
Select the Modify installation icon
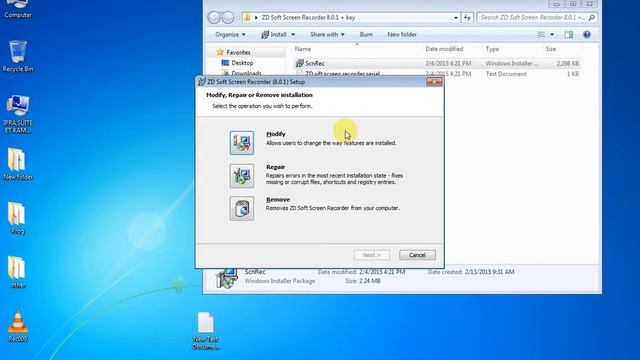242,143
